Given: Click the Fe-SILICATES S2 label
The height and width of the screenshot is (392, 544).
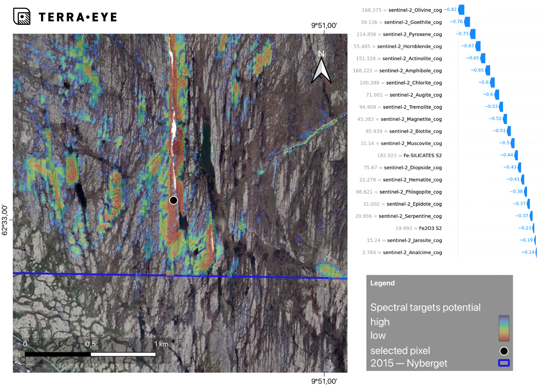Looking at the screenshot, I should point(423,155).
